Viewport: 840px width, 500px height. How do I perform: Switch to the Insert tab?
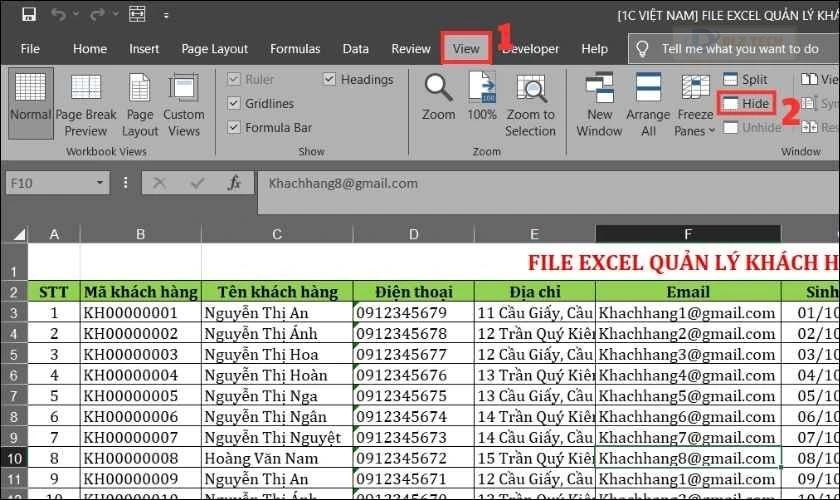click(144, 49)
